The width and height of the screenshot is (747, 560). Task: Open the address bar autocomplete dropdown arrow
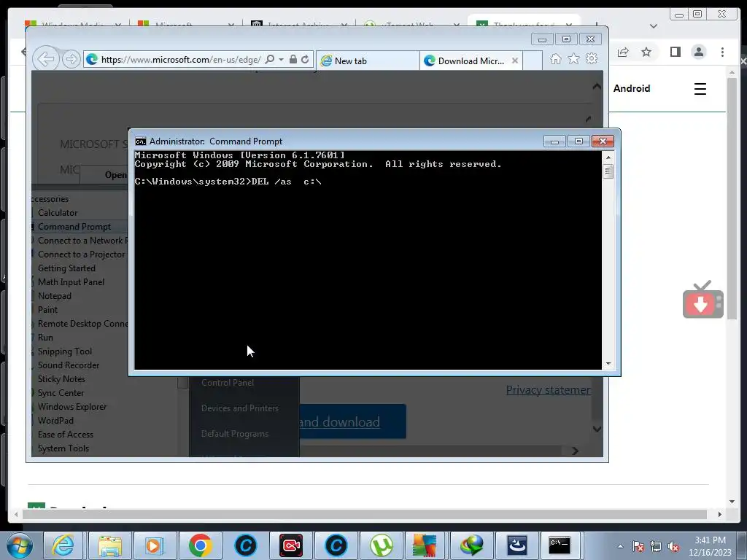tap(281, 60)
